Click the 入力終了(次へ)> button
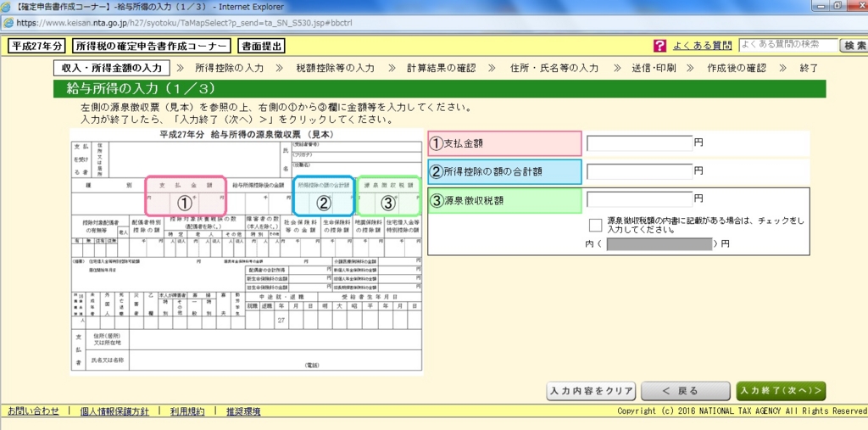Image resolution: width=868 pixels, height=430 pixels. [x=781, y=391]
